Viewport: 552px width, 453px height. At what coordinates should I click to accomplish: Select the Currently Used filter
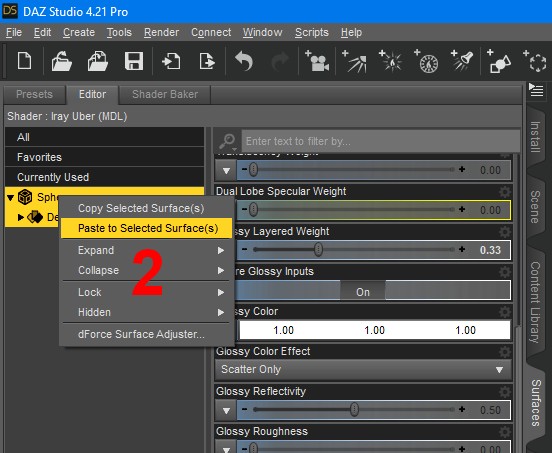(105, 177)
